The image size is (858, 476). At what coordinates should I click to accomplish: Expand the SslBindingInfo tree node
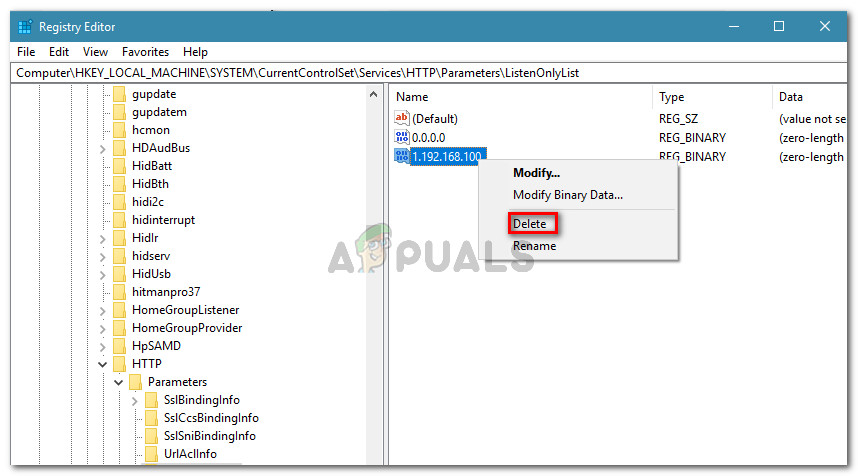pyautogui.click(x=135, y=401)
